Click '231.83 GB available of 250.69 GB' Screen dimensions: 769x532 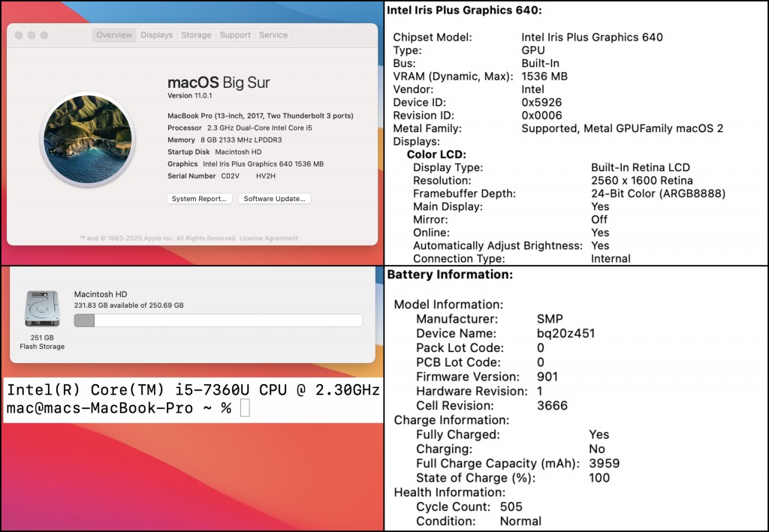(x=129, y=305)
